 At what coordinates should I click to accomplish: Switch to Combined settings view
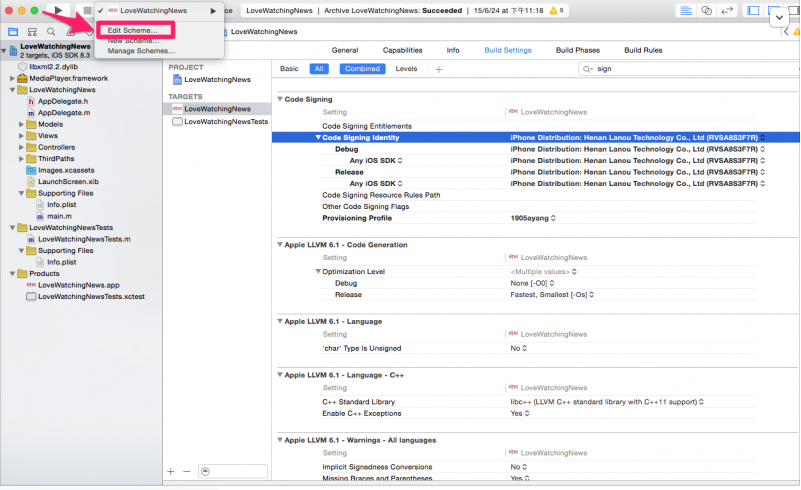click(x=362, y=68)
